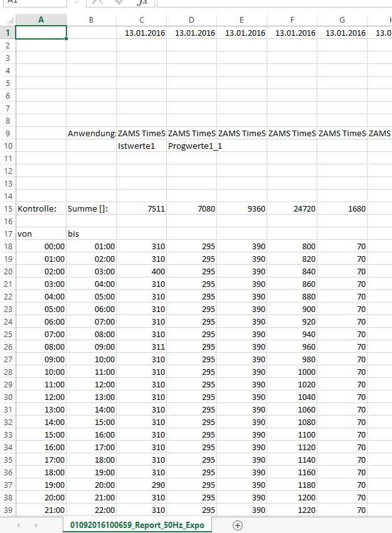The image size is (392, 533).
Task: Click sum value 7080
Action: coord(191,208)
